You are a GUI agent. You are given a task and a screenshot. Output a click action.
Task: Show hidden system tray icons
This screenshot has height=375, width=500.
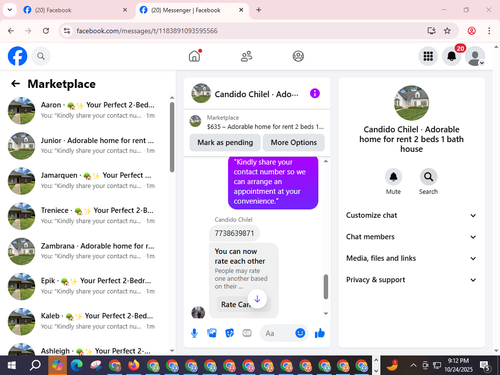point(413,366)
